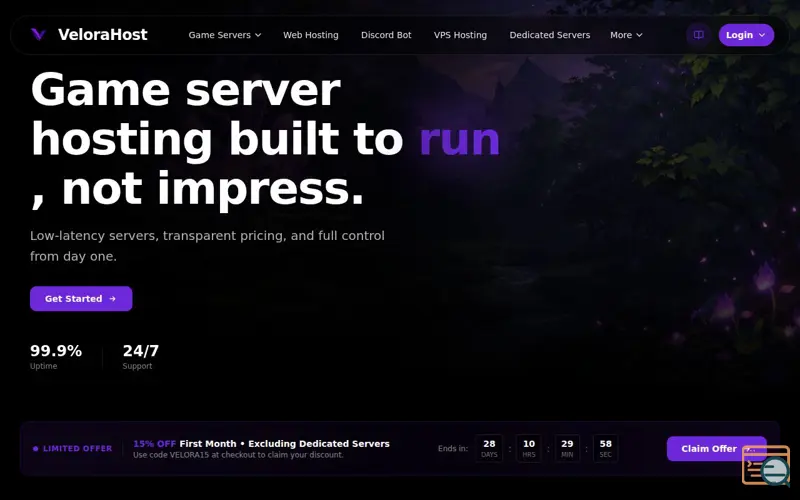The height and width of the screenshot is (500, 800).
Task: Click the 24/7 Support stat
Action: pos(140,357)
